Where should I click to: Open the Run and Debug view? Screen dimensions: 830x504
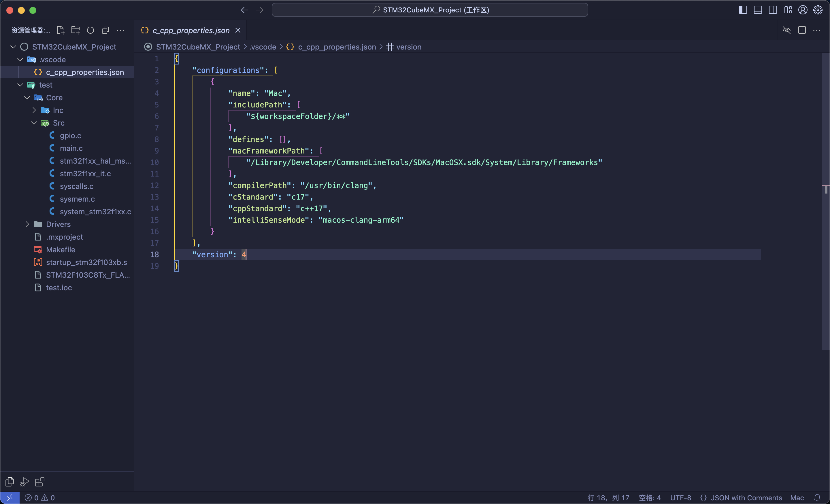(x=24, y=482)
